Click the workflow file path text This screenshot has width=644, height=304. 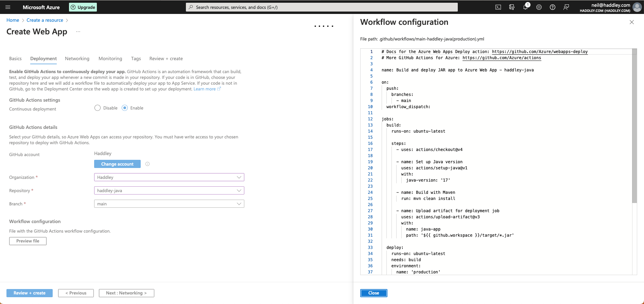[422, 39]
